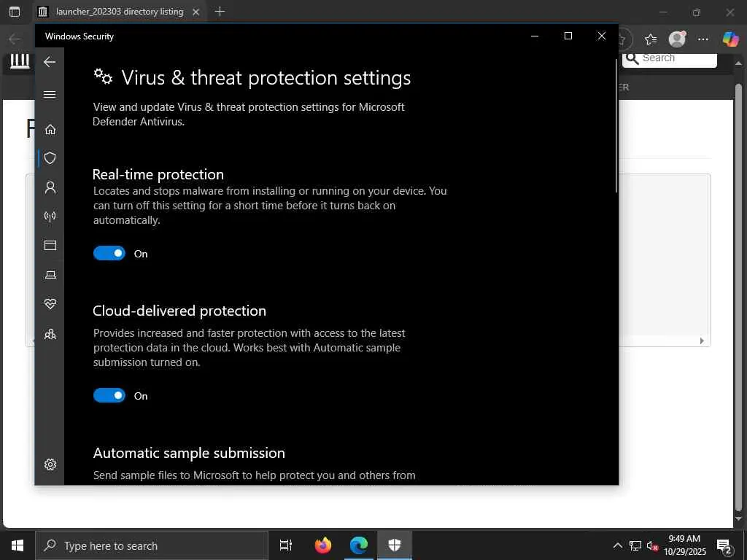Open App & browser control in the sidebar
Viewport: 747px width, 560px height.
coord(50,245)
